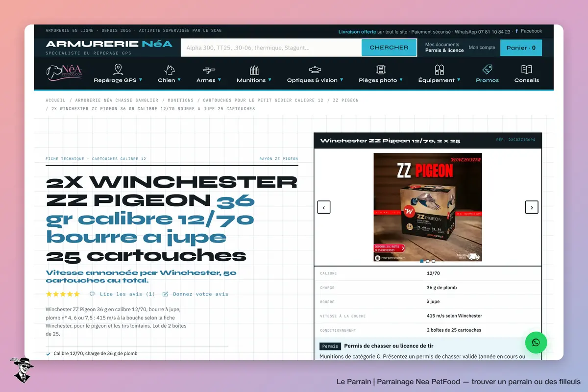Click the pencil icon beside Donnez votre avis
This screenshot has width=588, height=392.
pos(165,294)
